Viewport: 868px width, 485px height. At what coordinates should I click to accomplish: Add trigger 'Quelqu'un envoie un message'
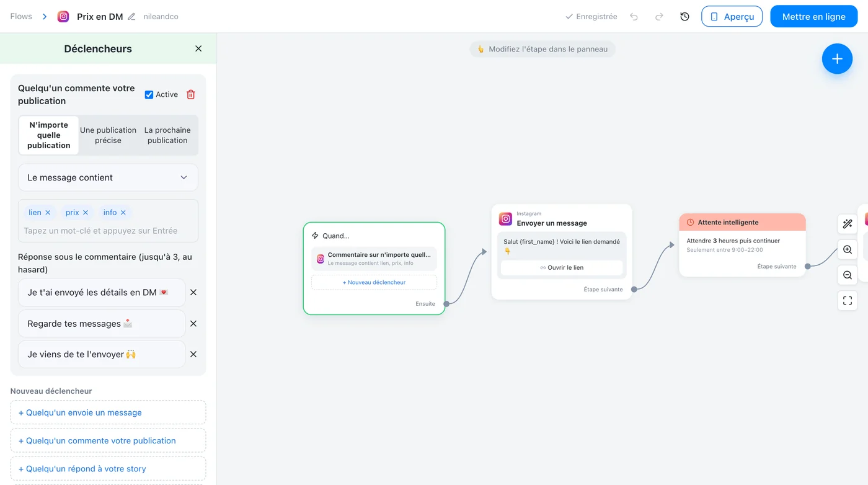[x=108, y=412]
